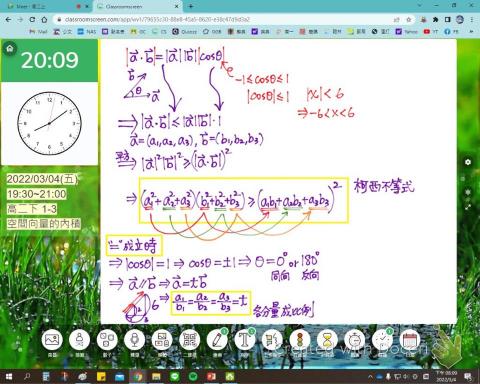This screenshot has width=480, height=384.
Task: Open the Mail bookmark
Action: tap(38, 31)
